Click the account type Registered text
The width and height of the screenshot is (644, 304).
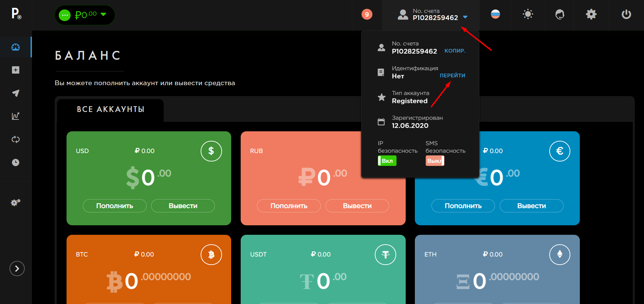[410, 101]
